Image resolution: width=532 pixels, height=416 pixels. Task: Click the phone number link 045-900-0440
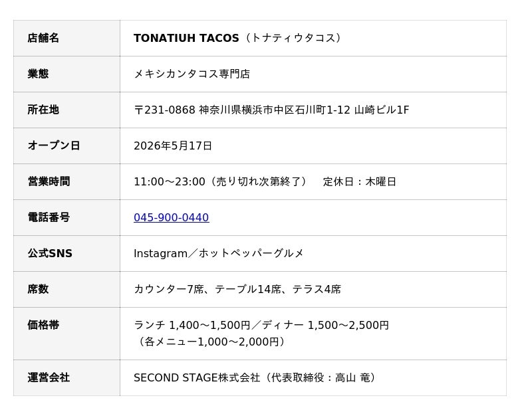pyautogui.click(x=172, y=217)
